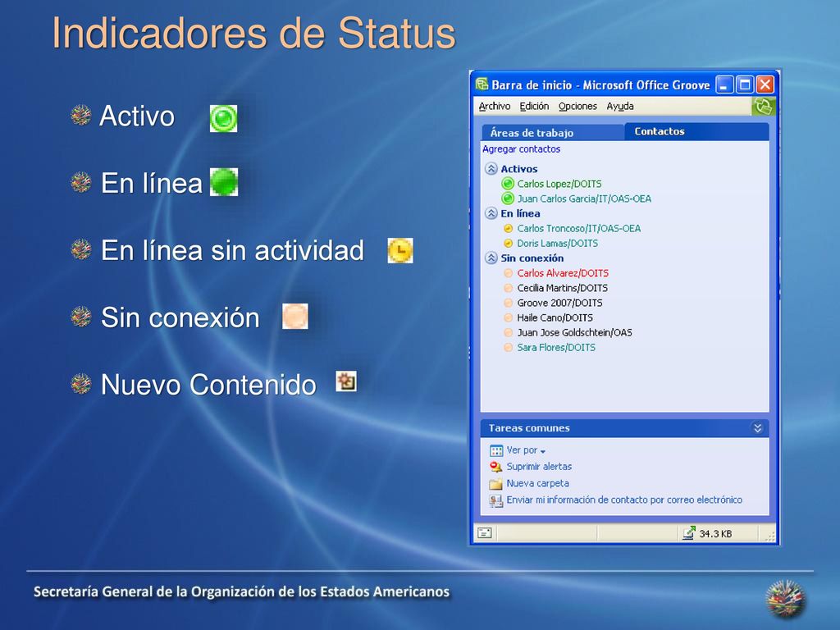Click the network transfer icon in status bar
Screen dimensions: 840x630
click(689, 533)
